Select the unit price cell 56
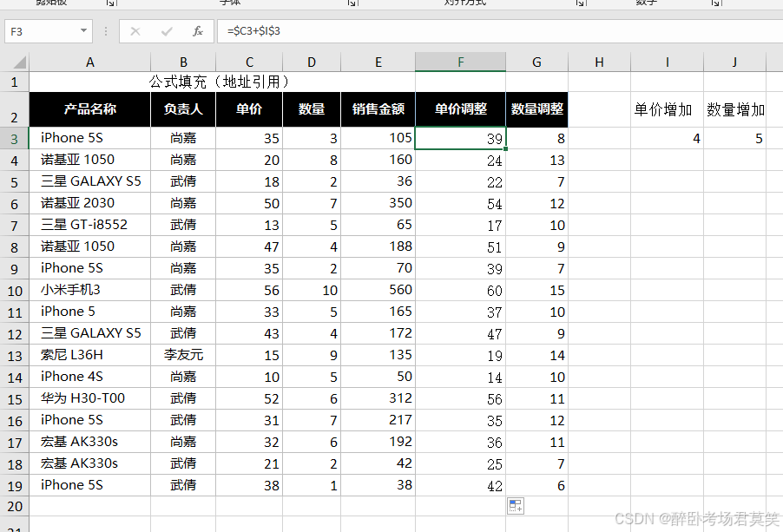This screenshot has height=532, width=783. coord(249,291)
